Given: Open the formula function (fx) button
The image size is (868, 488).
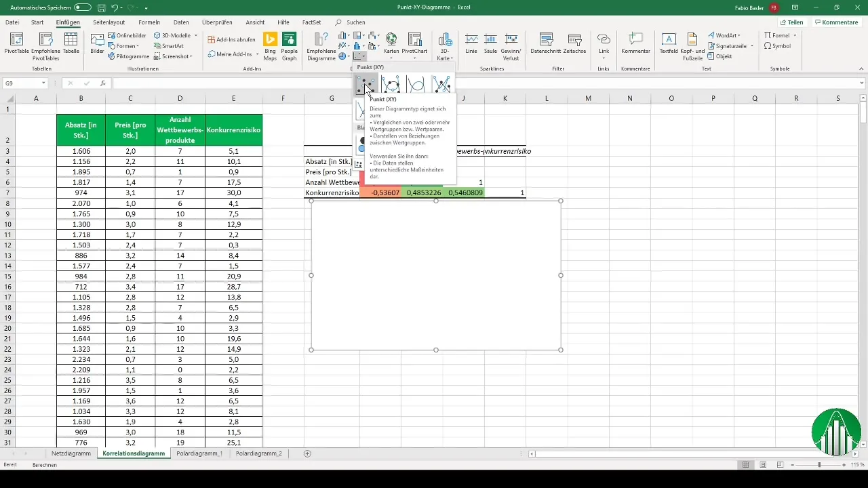Looking at the screenshot, I should 102,83.
